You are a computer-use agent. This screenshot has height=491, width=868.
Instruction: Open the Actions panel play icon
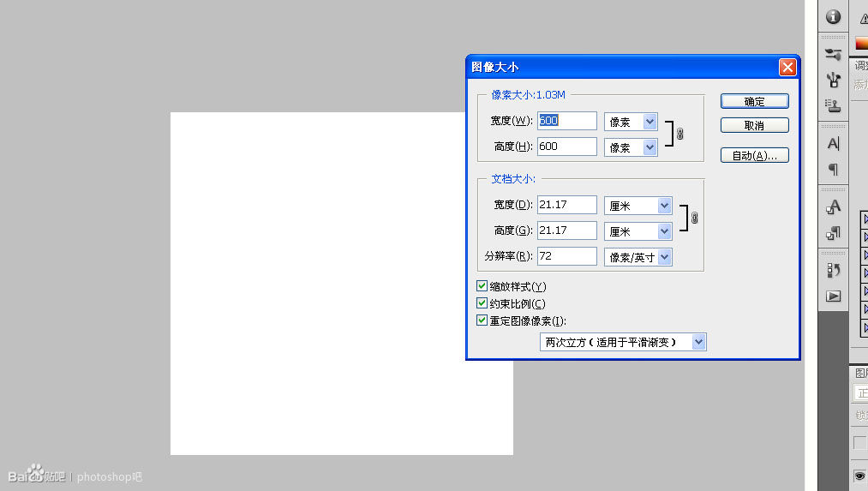[833, 296]
